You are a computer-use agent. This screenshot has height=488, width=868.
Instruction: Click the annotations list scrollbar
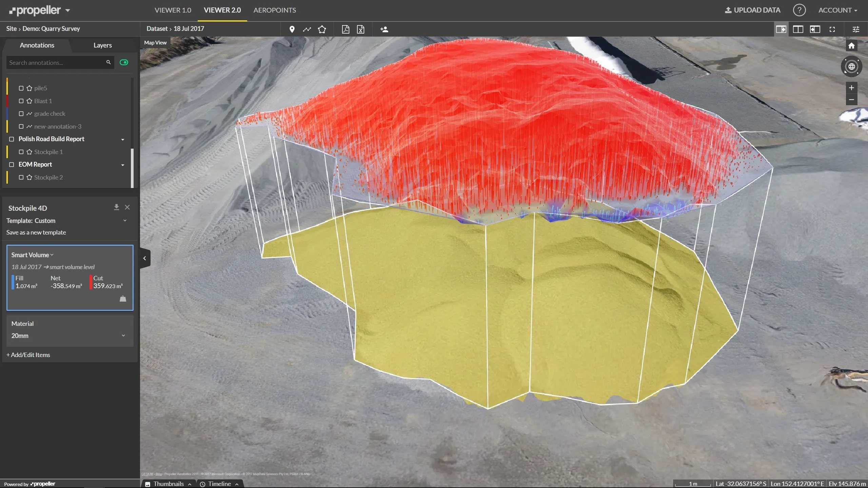pyautogui.click(x=132, y=168)
